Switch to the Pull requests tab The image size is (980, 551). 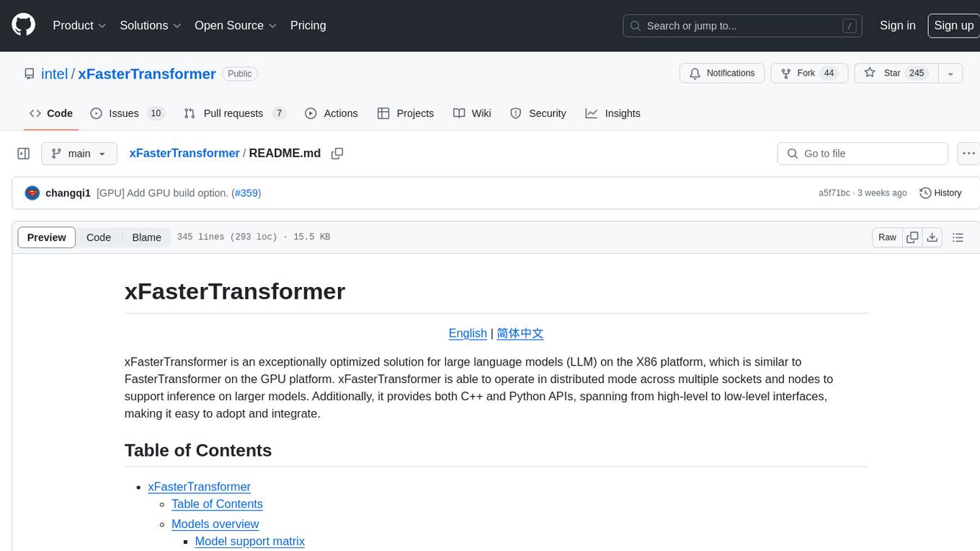[x=235, y=113]
